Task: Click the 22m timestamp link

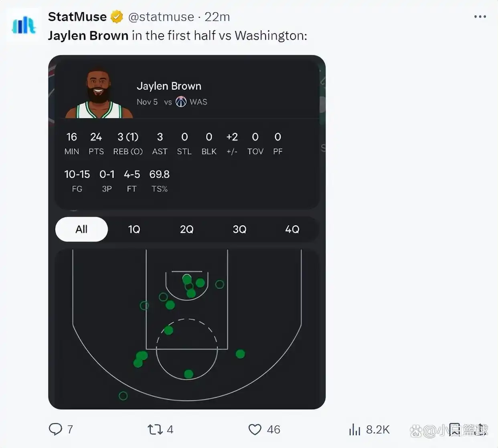Action: click(217, 17)
